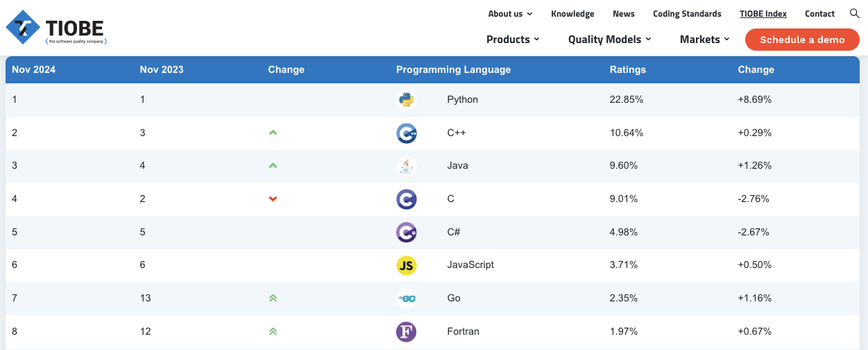Click green up arrow in Java row

point(273,165)
